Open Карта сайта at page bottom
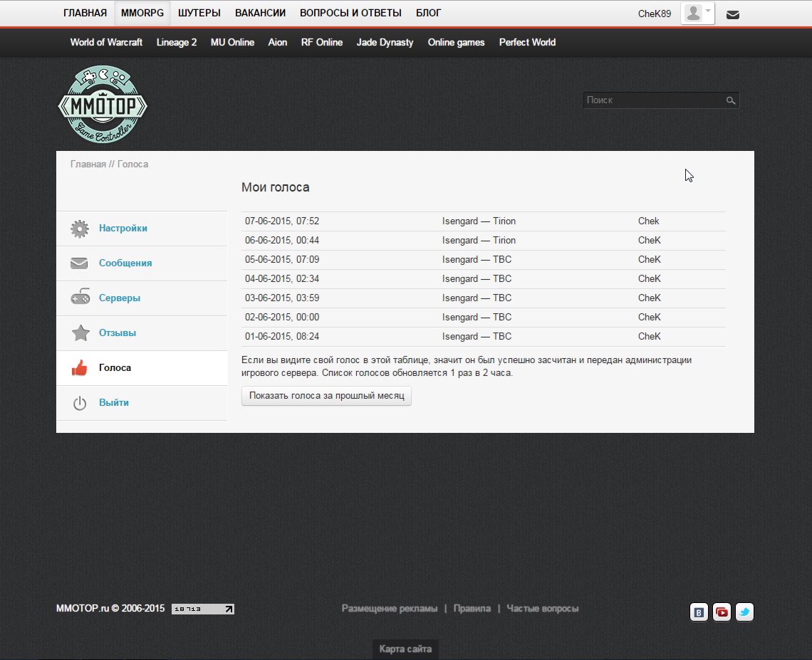Image resolution: width=812 pixels, height=660 pixels. tap(405, 649)
